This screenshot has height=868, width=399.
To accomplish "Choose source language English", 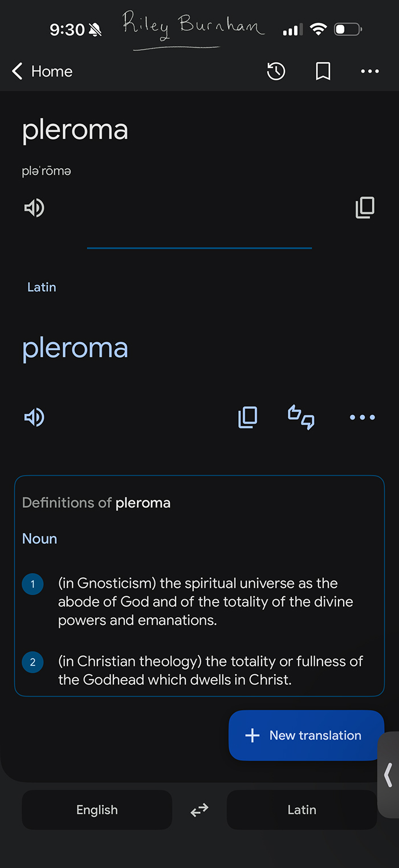I will tap(97, 810).
